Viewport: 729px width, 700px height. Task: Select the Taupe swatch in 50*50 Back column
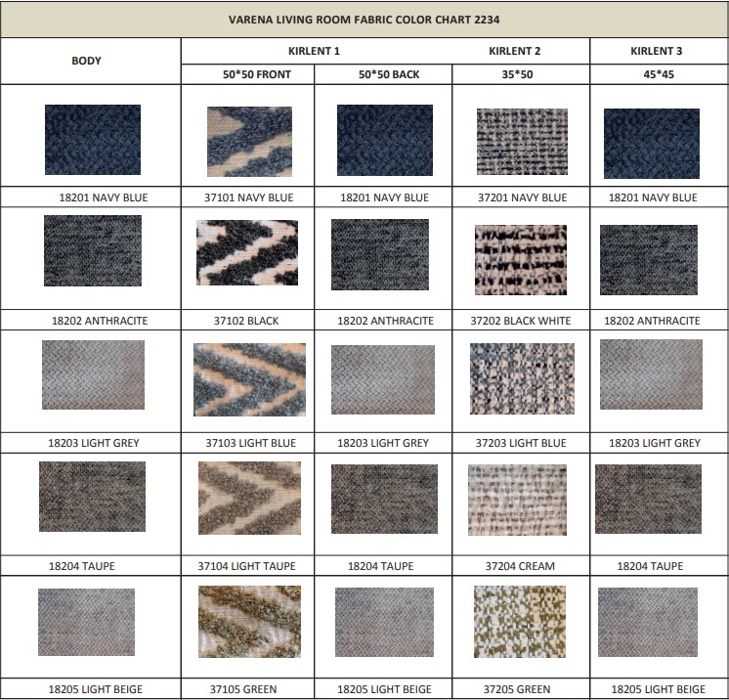(383, 497)
